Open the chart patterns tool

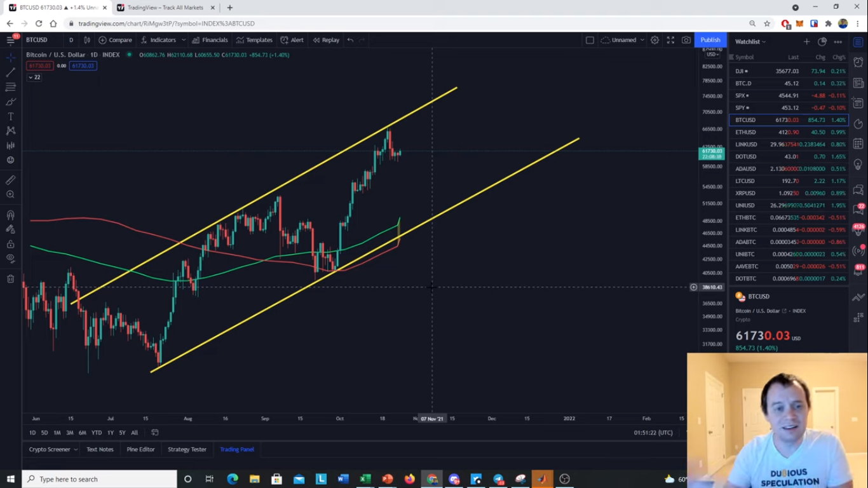10,130
